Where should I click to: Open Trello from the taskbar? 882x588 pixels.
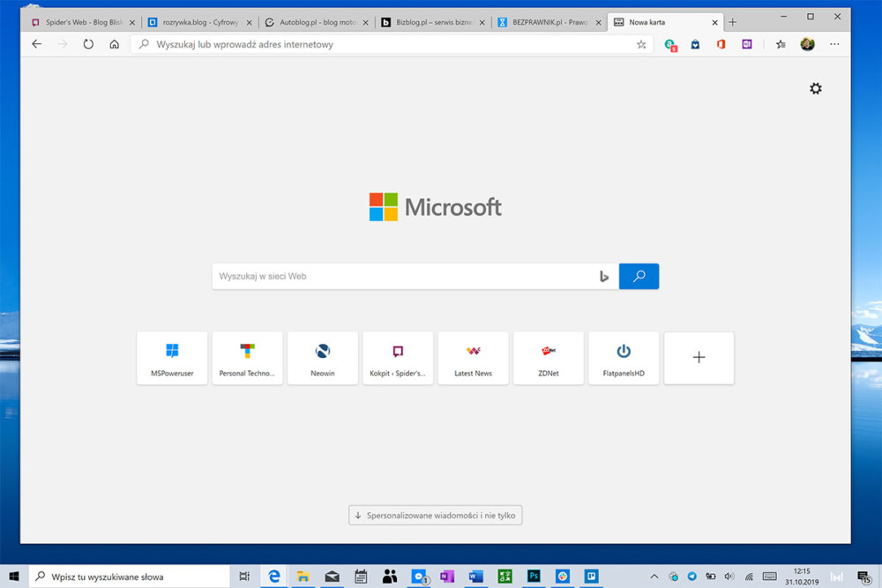click(x=591, y=577)
